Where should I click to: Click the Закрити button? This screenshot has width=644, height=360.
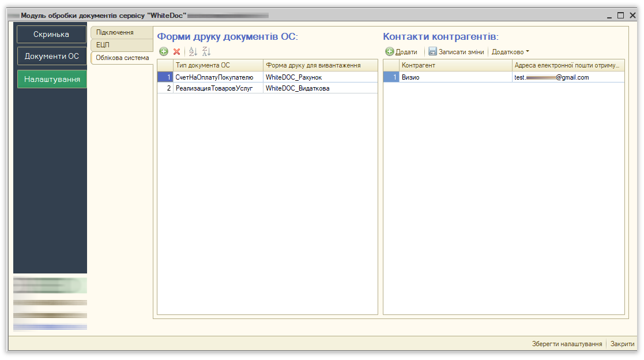622,344
